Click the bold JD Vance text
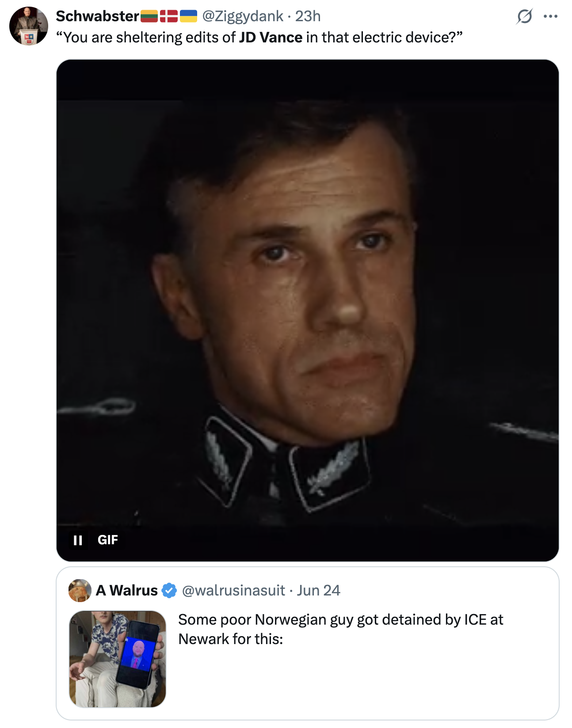This screenshot has width=572, height=728. (271, 38)
